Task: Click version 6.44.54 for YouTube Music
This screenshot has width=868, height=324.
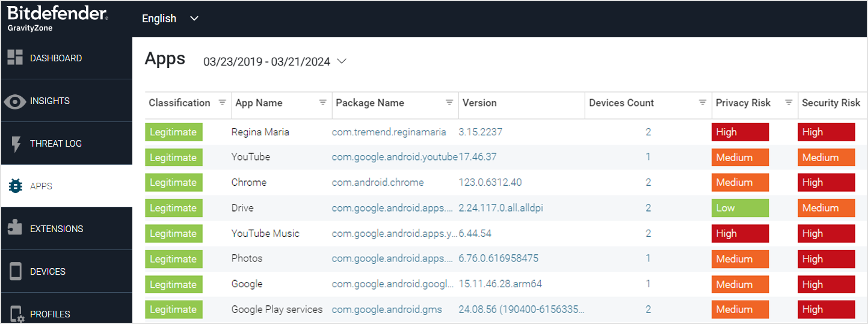Action: coord(475,233)
